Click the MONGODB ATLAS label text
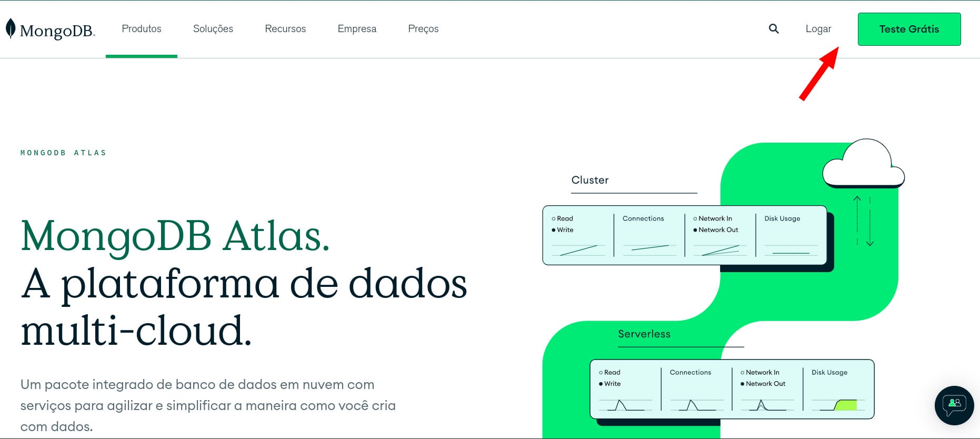 [63, 153]
